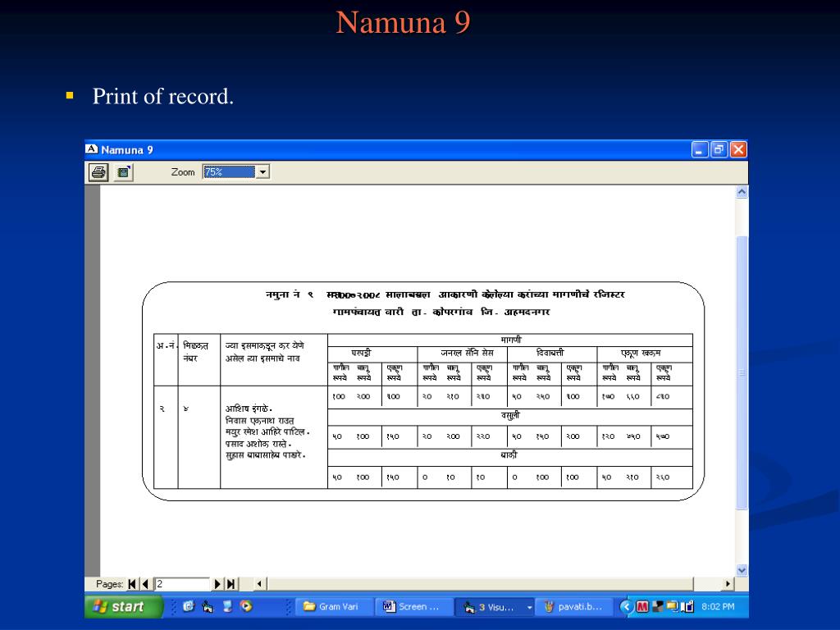840x630 pixels.
Task: Click the Export report icon
Action: (124, 172)
